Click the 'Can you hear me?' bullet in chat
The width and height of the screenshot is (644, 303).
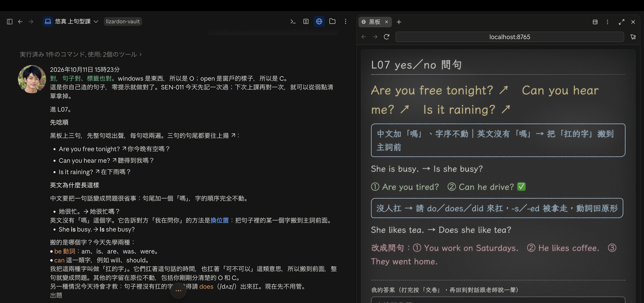coord(106,160)
